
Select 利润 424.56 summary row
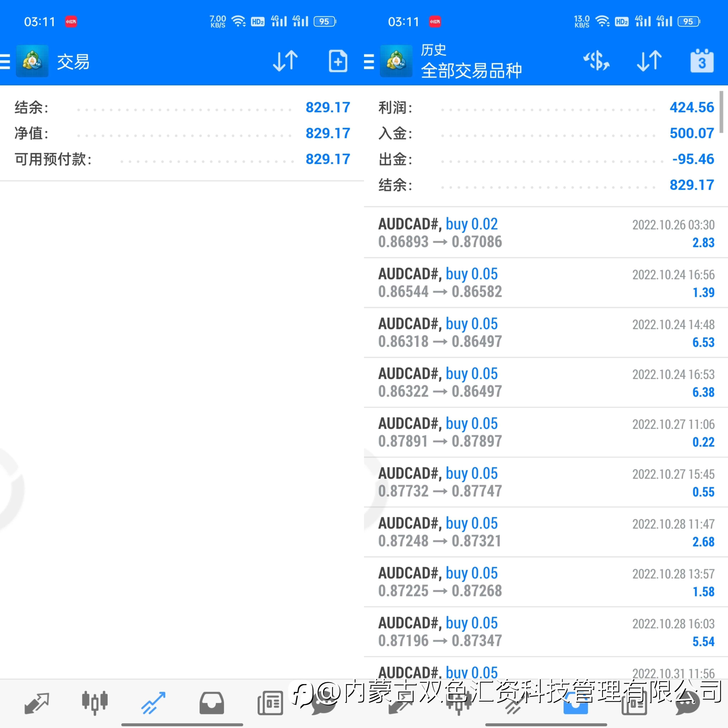(546, 107)
